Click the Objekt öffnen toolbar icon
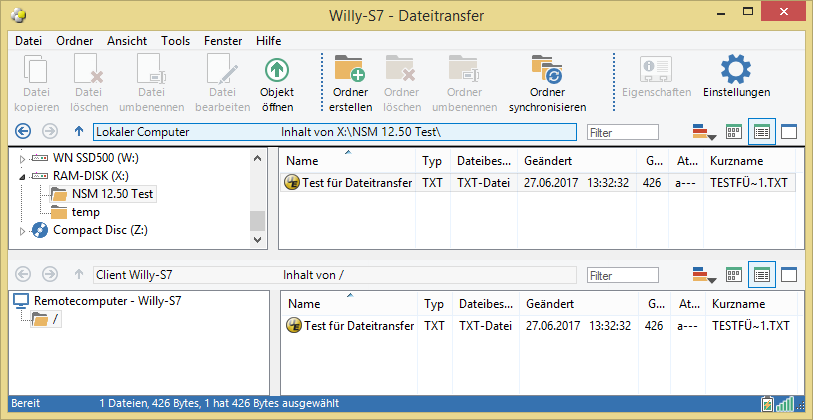The height and width of the screenshot is (420, 813). (x=277, y=71)
